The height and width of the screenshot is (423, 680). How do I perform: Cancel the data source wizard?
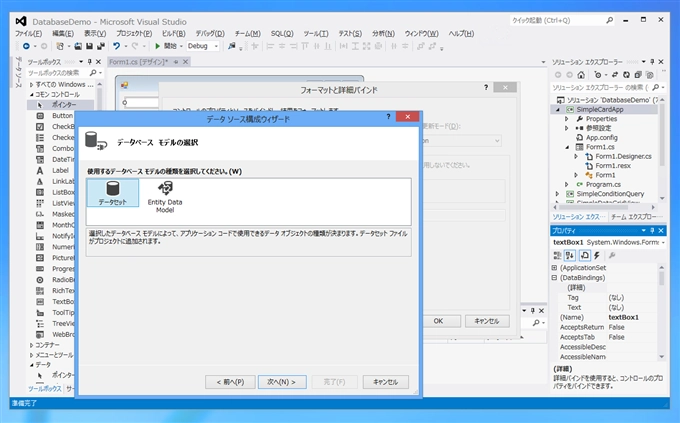point(386,382)
